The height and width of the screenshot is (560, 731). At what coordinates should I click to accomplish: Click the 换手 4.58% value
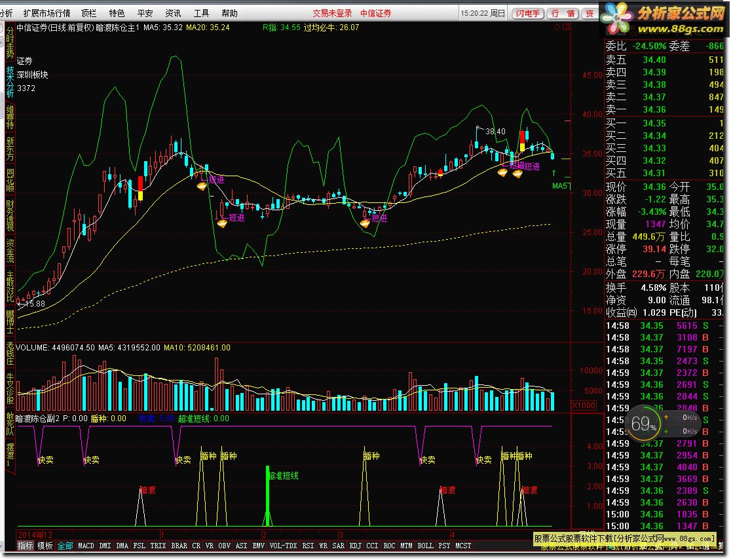653,288
